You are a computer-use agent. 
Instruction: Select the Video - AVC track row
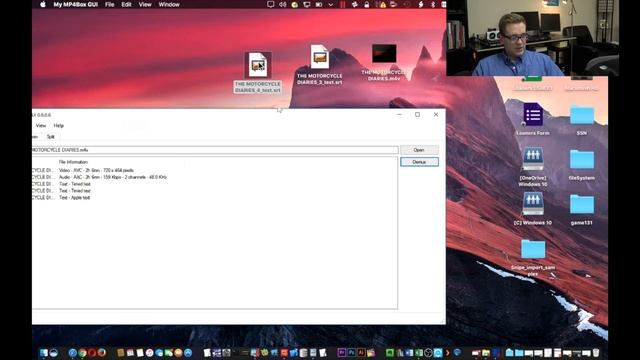[x=96, y=170]
